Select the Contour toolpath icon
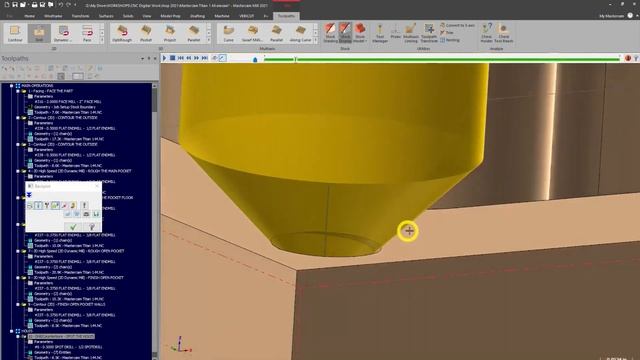Viewport: 640px width, 360px height. [x=15, y=33]
